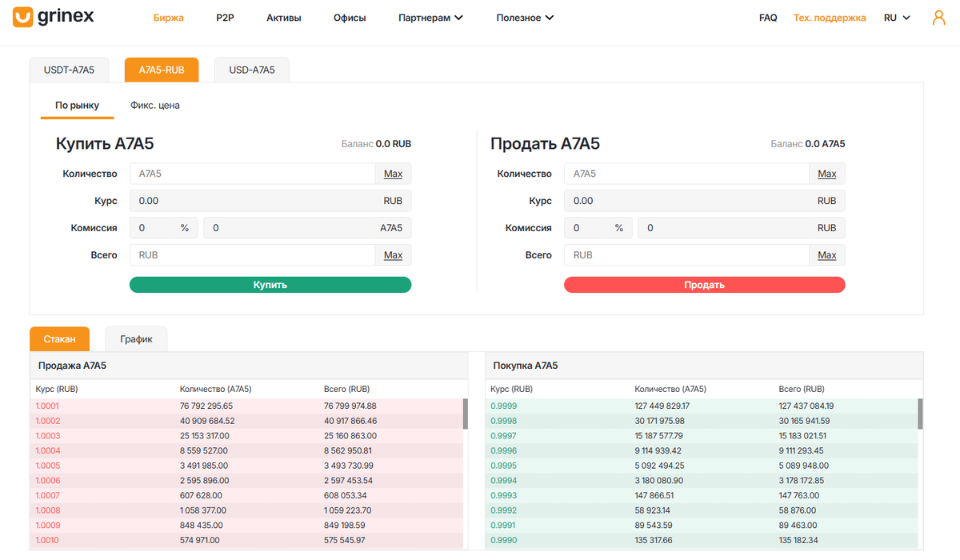960x560 pixels.
Task: Switch to the USD-A7A5 pair tab
Action: coord(252,70)
